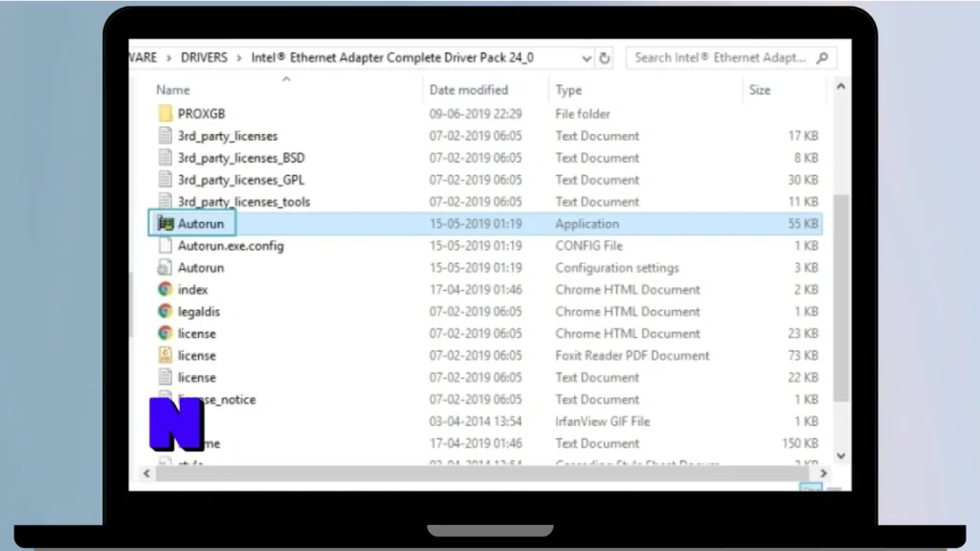Click the 55 KB size cell
Image resolution: width=980 pixels, height=551 pixels.
(x=803, y=224)
